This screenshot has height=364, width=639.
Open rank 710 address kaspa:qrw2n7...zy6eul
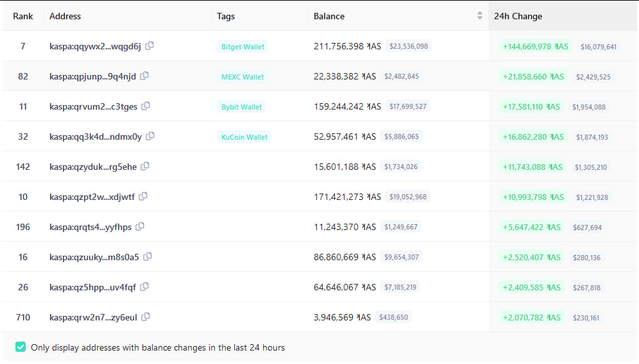point(93,317)
